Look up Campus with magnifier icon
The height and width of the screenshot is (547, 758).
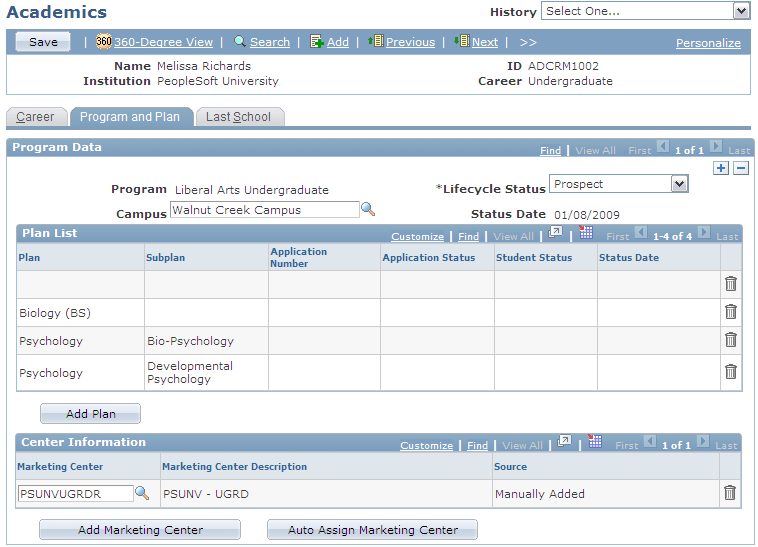[x=368, y=209]
